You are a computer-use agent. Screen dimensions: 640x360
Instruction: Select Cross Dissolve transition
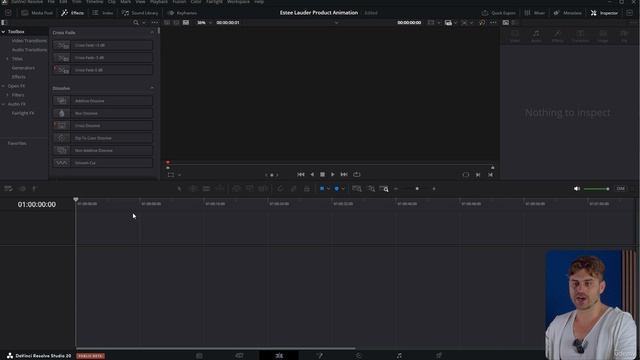tap(102, 125)
